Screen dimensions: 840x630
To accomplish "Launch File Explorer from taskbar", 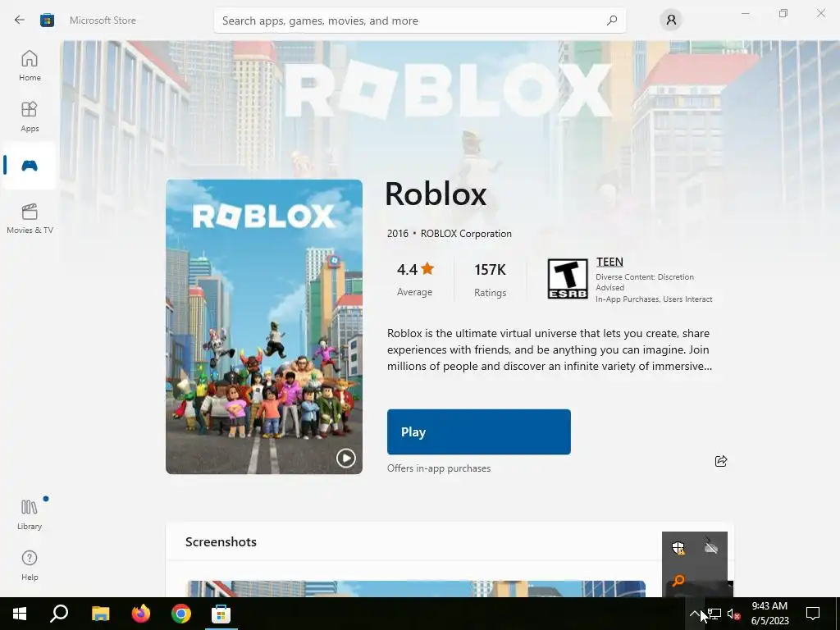I will (x=100, y=614).
